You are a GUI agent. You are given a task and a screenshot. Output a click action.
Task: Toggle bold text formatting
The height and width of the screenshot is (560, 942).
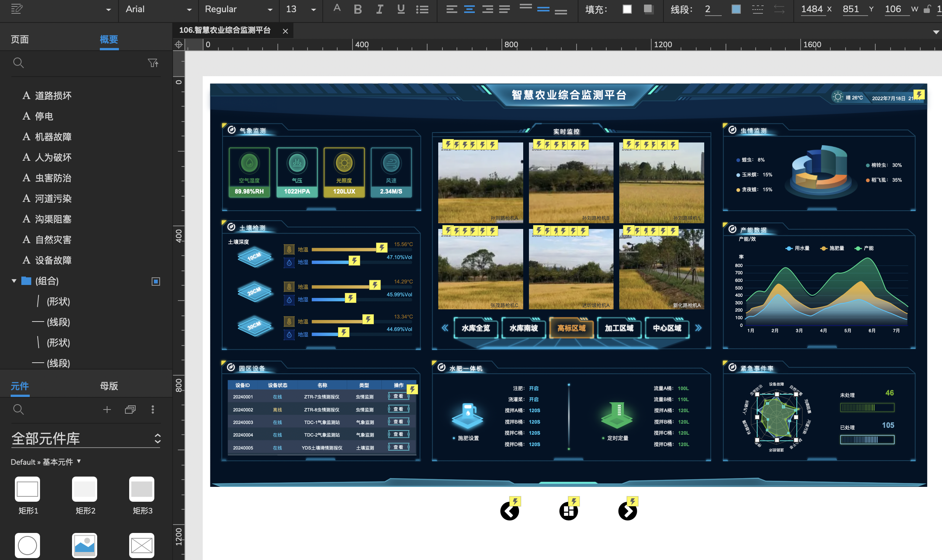coord(357,9)
